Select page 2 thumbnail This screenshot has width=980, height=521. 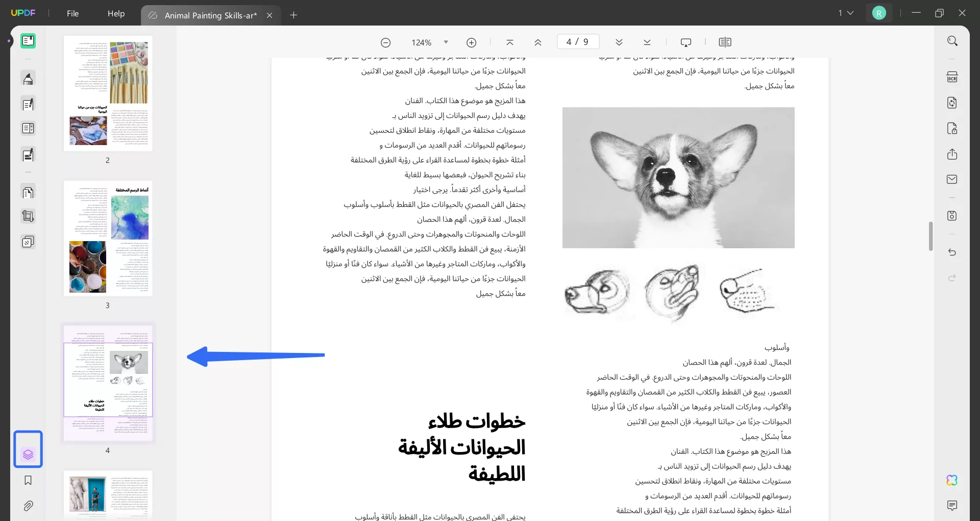(x=108, y=93)
